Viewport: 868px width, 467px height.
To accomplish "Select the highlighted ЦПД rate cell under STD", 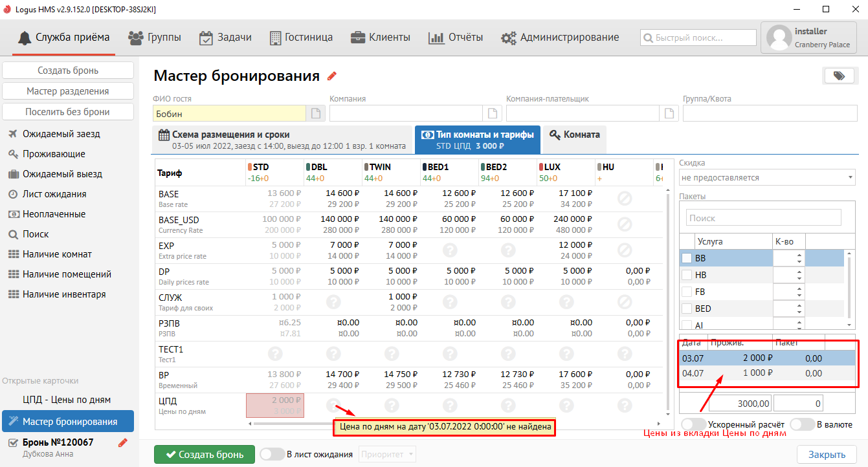I will point(275,406).
